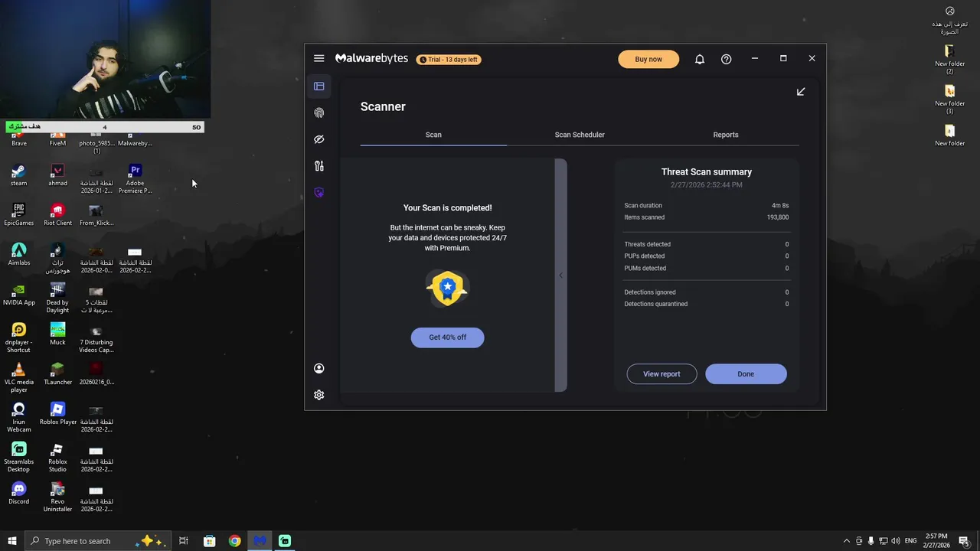The width and height of the screenshot is (980, 551).
Task: Click the Trial - 13 days left badge
Action: (449, 59)
